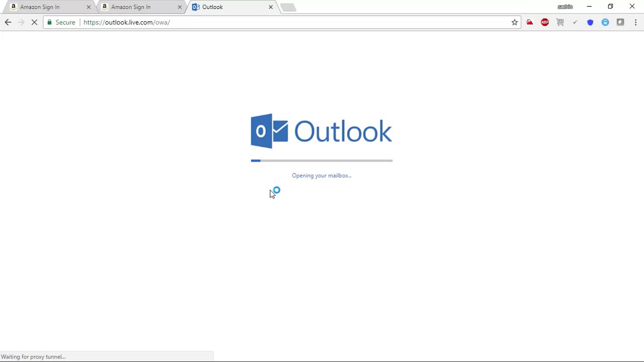Open the red car extension icon
Viewport: 644px width, 362px height.
pyautogui.click(x=530, y=22)
